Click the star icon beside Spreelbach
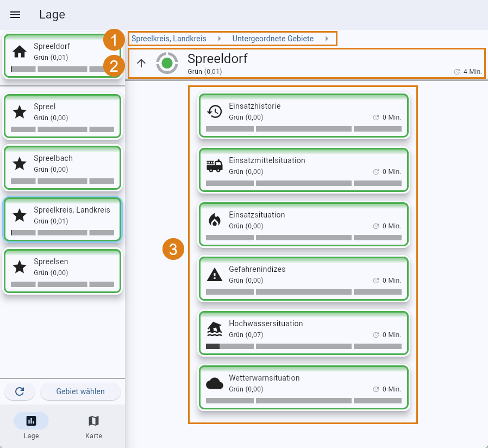This screenshot has width=488, height=448. (x=20, y=164)
